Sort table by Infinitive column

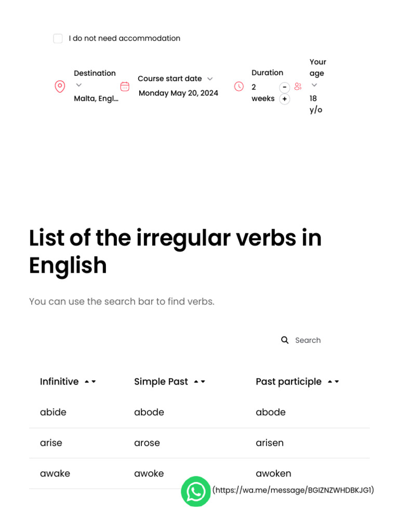90,382
